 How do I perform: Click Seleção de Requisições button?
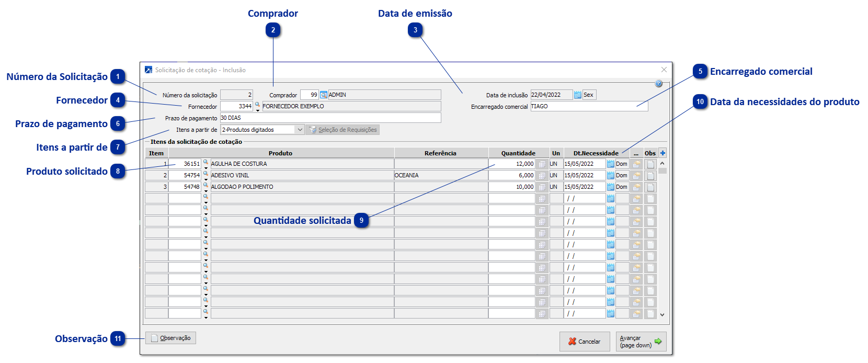pyautogui.click(x=343, y=130)
